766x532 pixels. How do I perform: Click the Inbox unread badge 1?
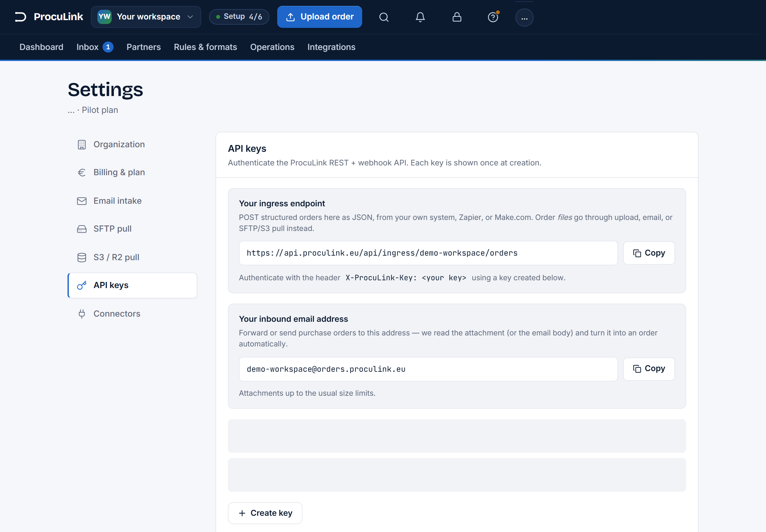click(108, 47)
